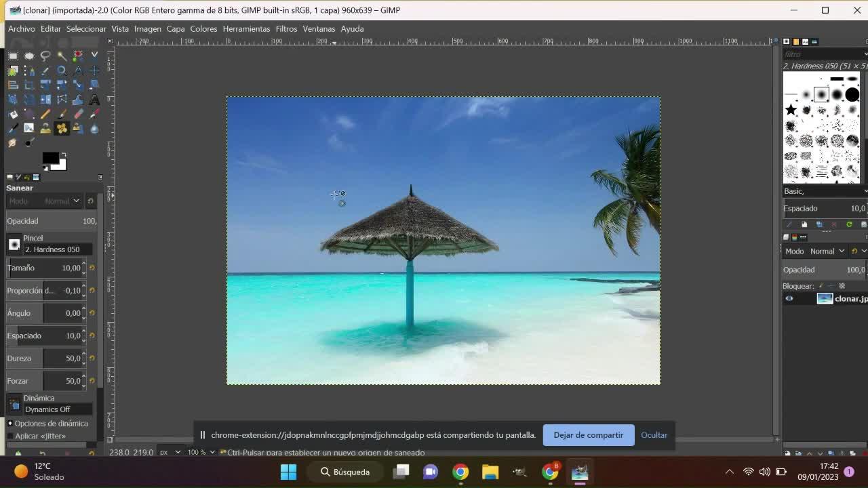
Task: Open the Herramientas menu
Action: click(x=246, y=28)
